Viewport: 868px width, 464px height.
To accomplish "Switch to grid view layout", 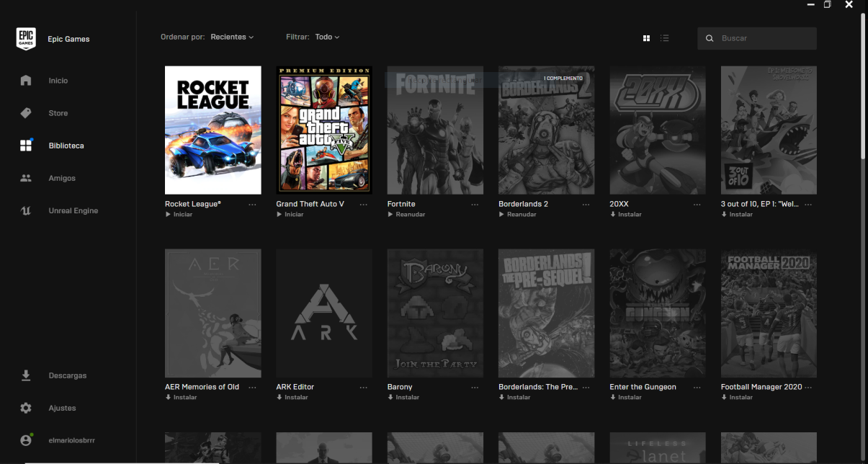I will click(646, 38).
